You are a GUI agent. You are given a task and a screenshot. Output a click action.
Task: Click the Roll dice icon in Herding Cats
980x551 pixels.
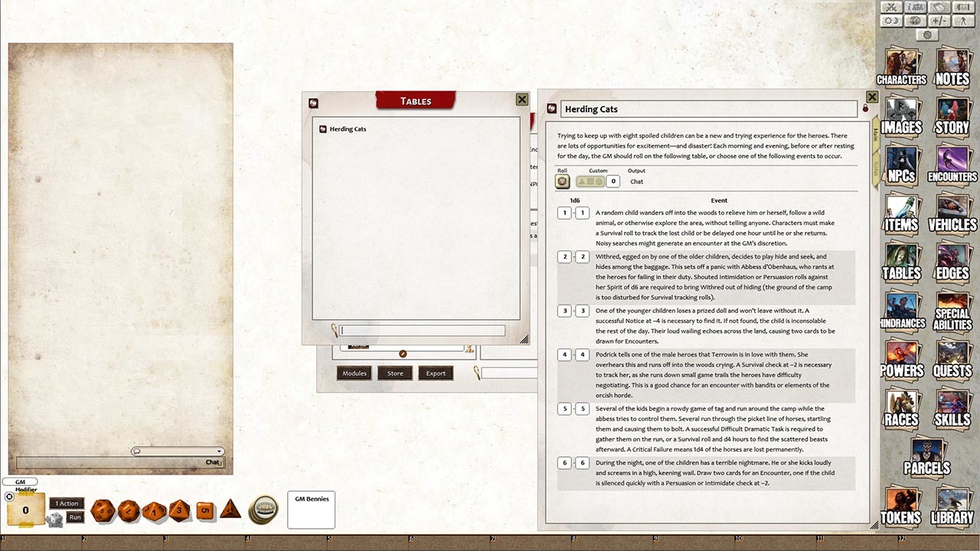pos(562,181)
